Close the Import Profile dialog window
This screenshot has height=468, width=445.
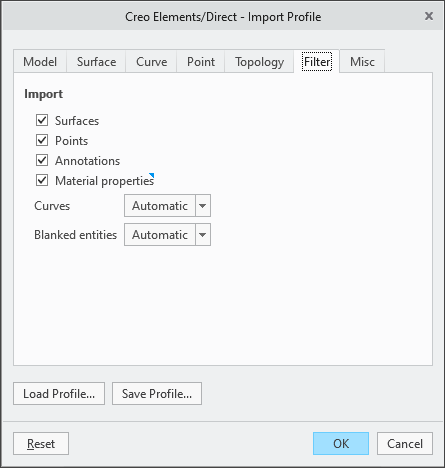[x=429, y=16]
